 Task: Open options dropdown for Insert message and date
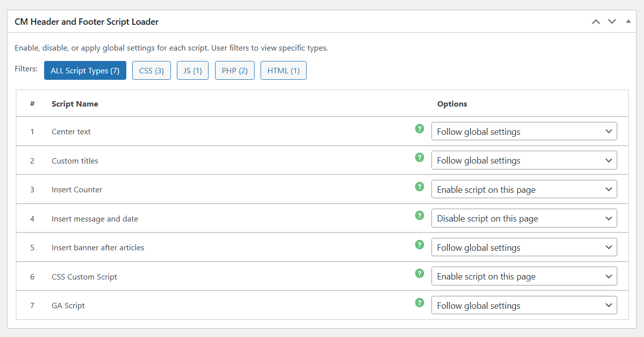tap(524, 219)
